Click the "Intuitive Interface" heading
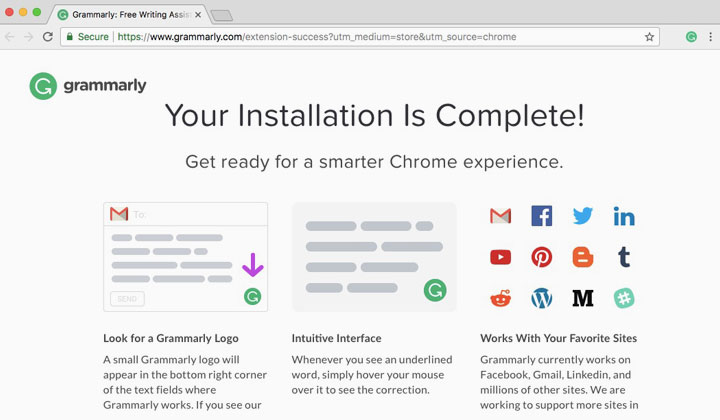 coord(337,338)
